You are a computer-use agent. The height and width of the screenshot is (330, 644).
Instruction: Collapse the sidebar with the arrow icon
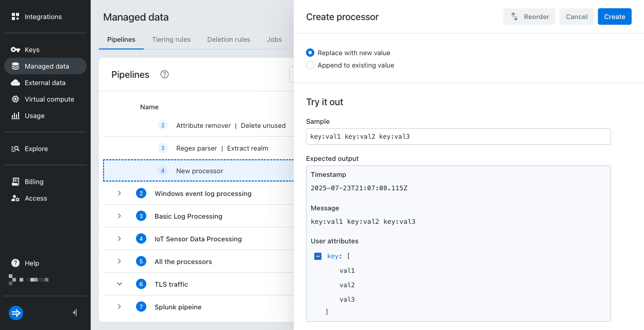(x=75, y=312)
